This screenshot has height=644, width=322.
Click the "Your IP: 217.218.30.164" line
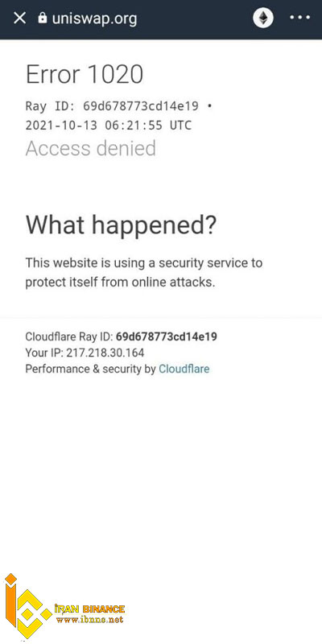click(85, 353)
